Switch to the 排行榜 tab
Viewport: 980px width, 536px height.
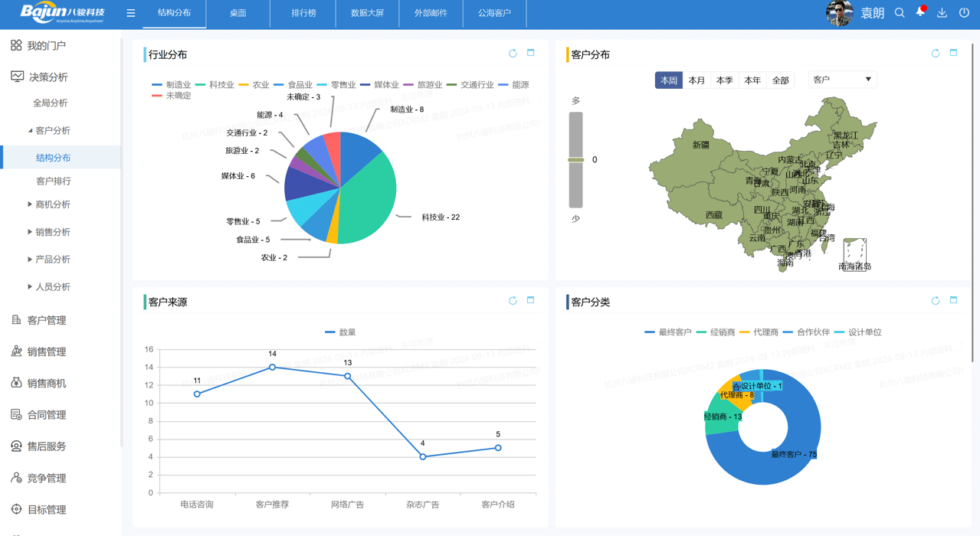point(303,13)
